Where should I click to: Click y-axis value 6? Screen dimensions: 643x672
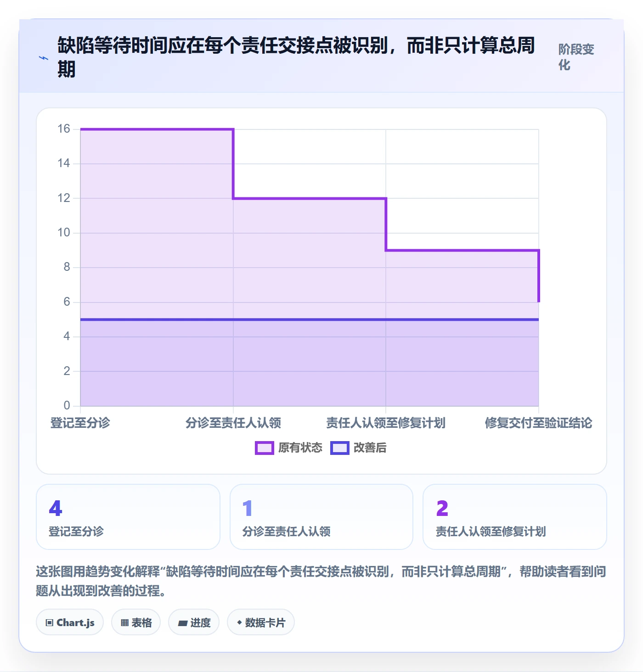point(67,302)
